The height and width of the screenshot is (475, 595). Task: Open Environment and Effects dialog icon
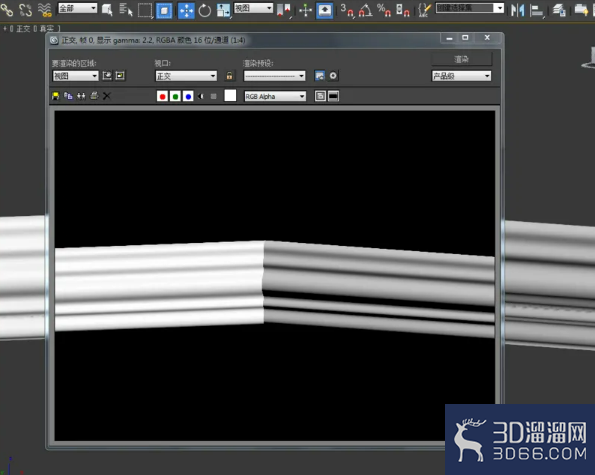pyautogui.click(x=333, y=75)
